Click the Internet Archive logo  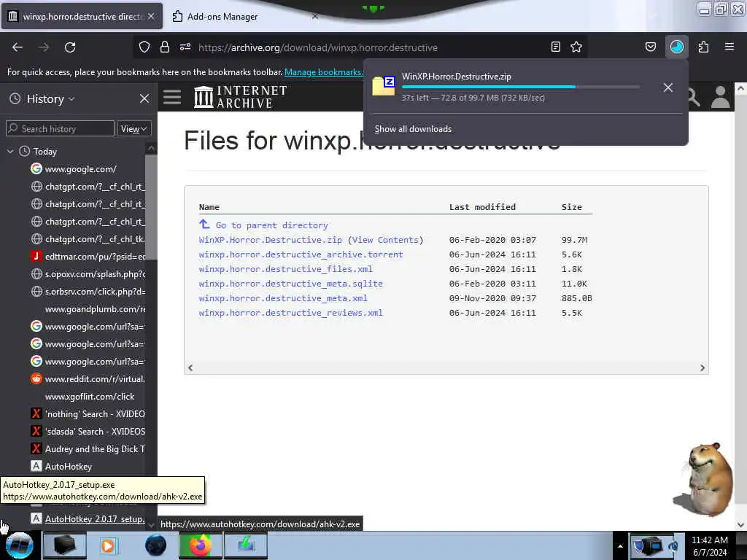click(241, 97)
